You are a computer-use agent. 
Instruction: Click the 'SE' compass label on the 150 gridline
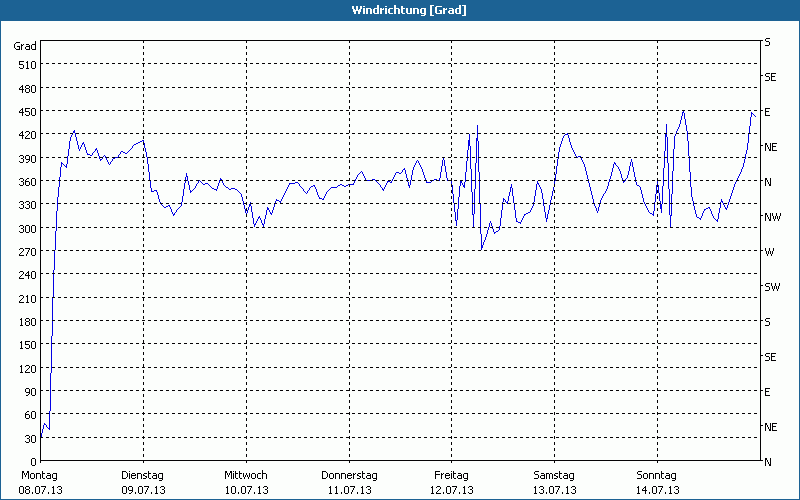(x=770, y=357)
